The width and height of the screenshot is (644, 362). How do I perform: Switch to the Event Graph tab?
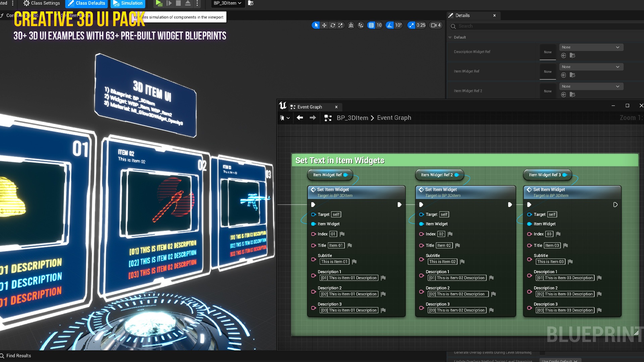coord(310,107)
